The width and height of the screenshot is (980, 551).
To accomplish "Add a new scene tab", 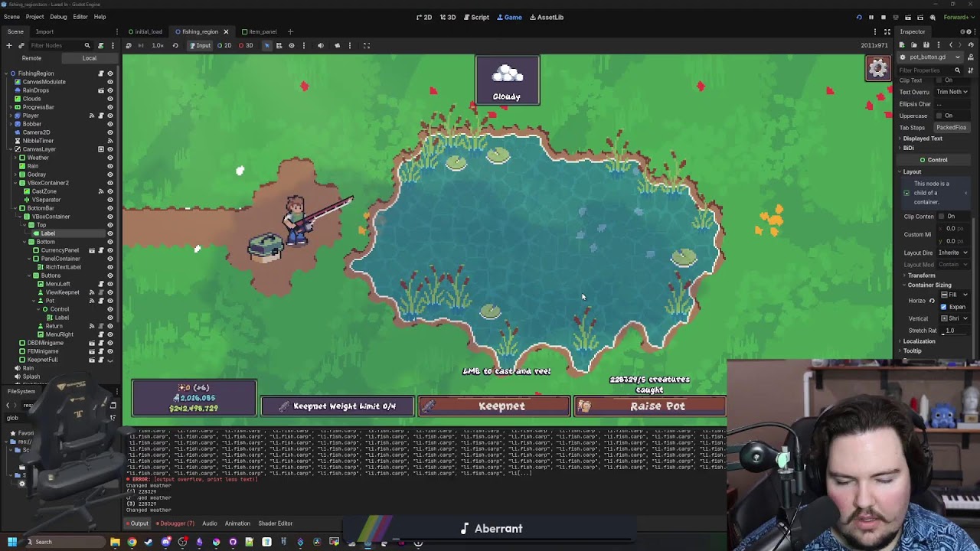I will coord(290,31).
